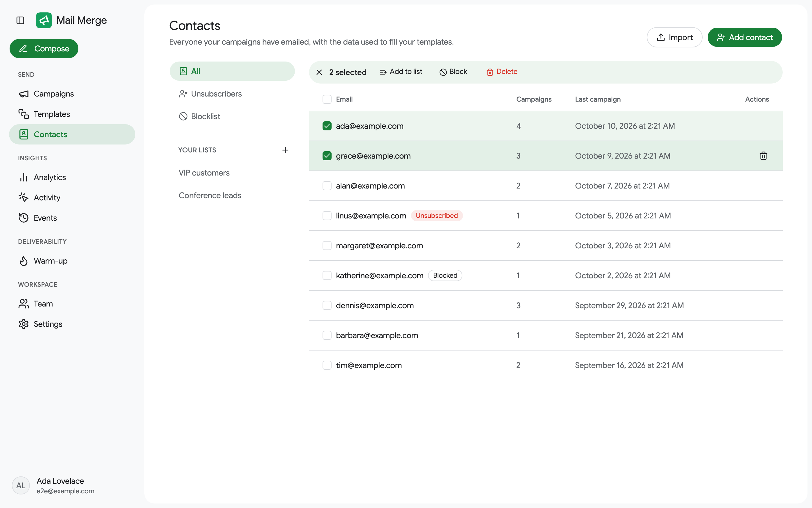Select the All contacts tab
Image resolution: width=812 pixels, height=508 pixels.
click(x=232, y=71)
